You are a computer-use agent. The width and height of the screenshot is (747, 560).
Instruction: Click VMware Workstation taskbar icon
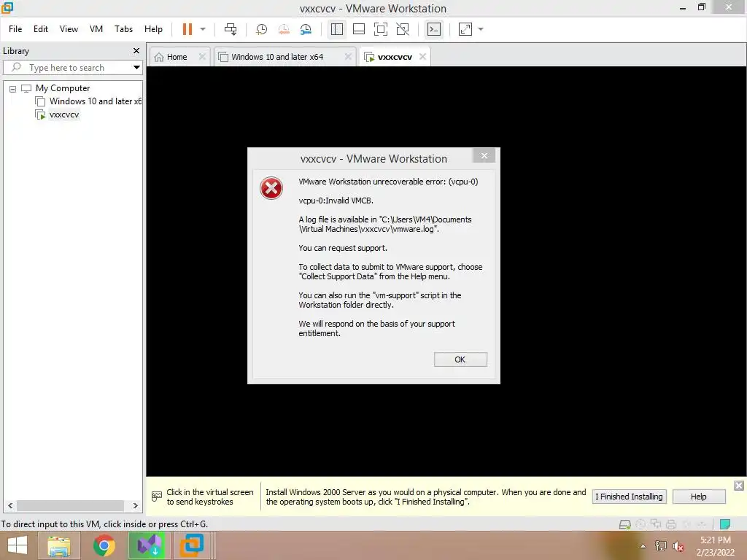(x=192, y=545)
